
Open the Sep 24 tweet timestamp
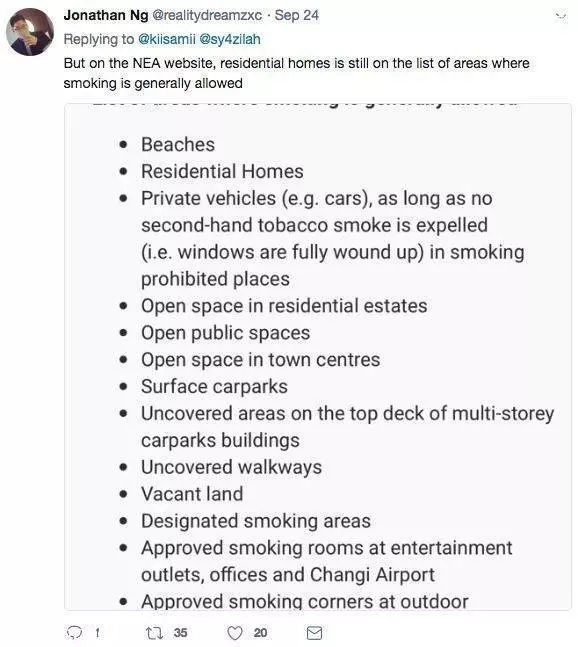(297, 15)
